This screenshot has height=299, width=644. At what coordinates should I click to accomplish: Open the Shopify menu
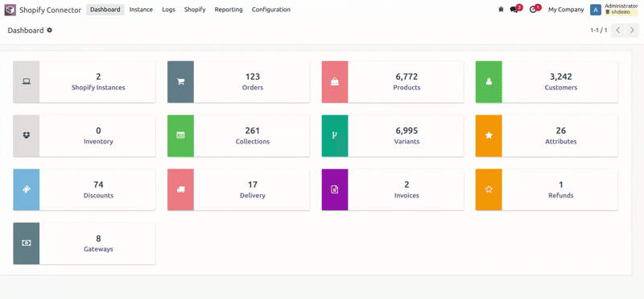click(195, 10)
